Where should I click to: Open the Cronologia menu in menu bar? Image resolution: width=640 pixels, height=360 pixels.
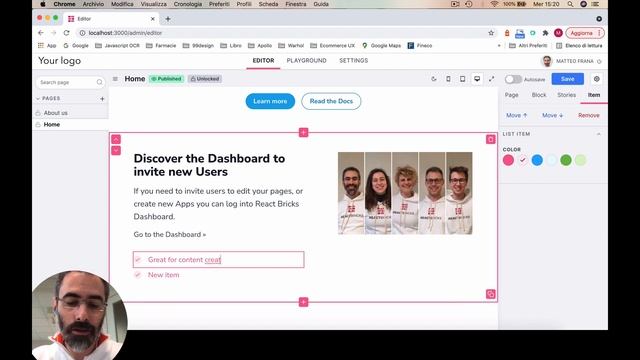tap(188, 4)
